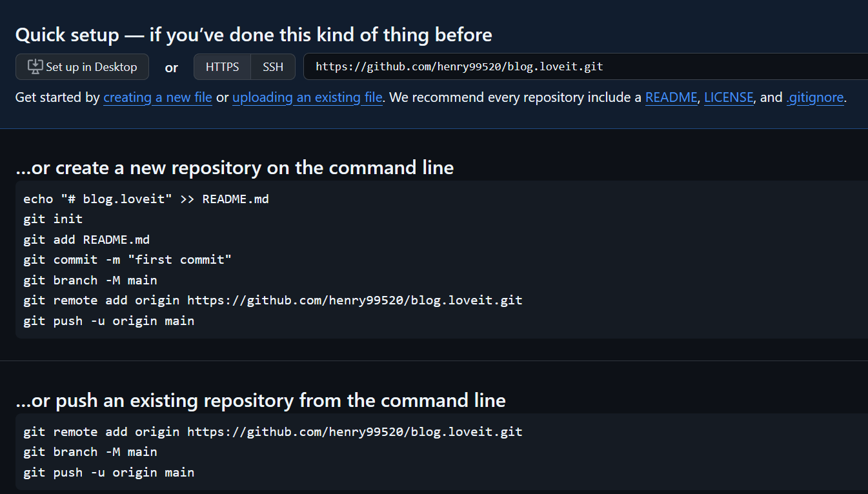Click the "git init" command line
868x494 pixels.
[x=53, y=219]
